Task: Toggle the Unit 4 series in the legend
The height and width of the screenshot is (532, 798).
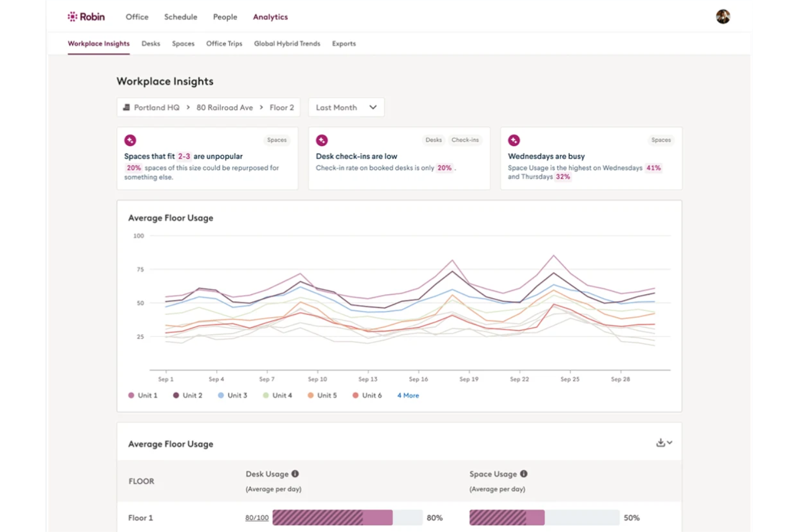Action: (277, 395)
